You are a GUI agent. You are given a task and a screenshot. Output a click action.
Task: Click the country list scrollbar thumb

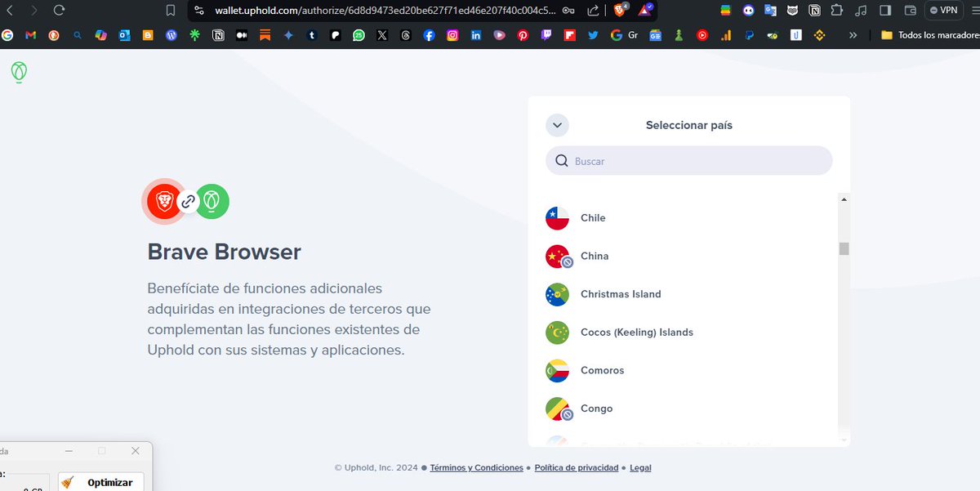point(844,248)
